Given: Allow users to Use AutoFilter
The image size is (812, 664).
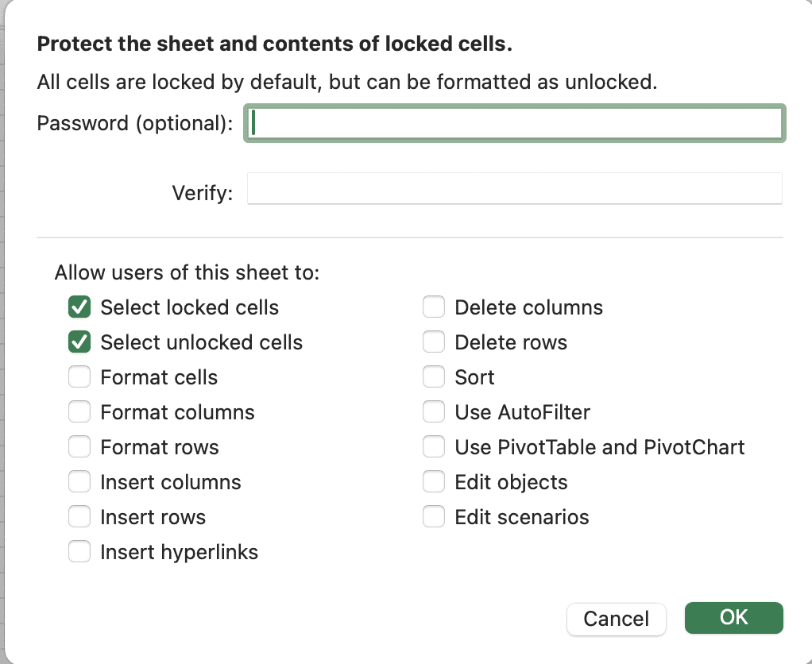Looking at the screenshot, I should [434, 411].
